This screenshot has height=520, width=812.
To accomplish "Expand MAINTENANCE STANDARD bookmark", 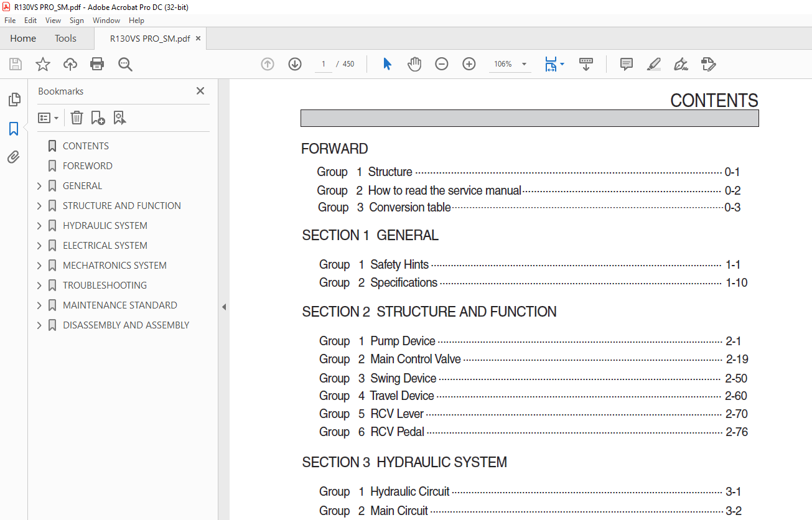I will point(39,305).
